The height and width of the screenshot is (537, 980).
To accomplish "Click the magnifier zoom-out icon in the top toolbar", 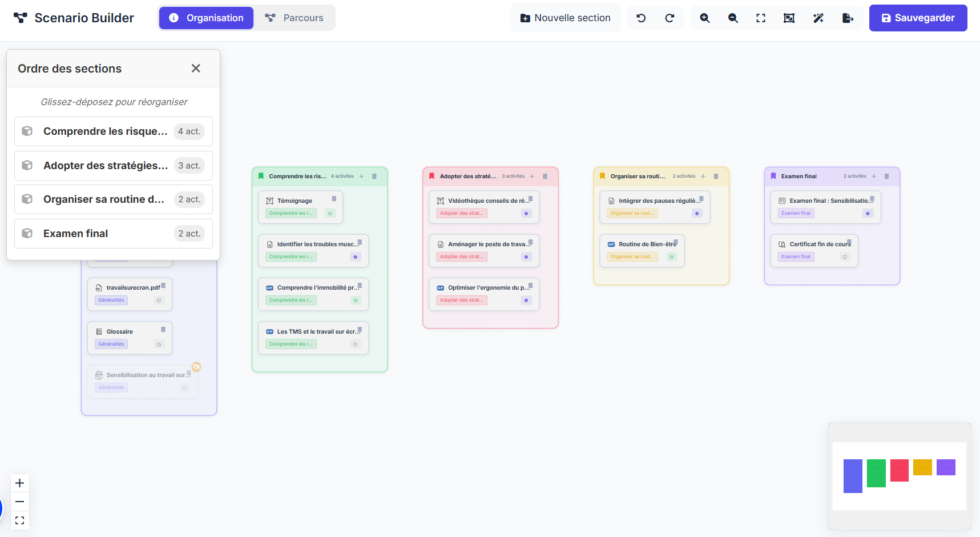I will pyautogui.click(x=733, y=18).
